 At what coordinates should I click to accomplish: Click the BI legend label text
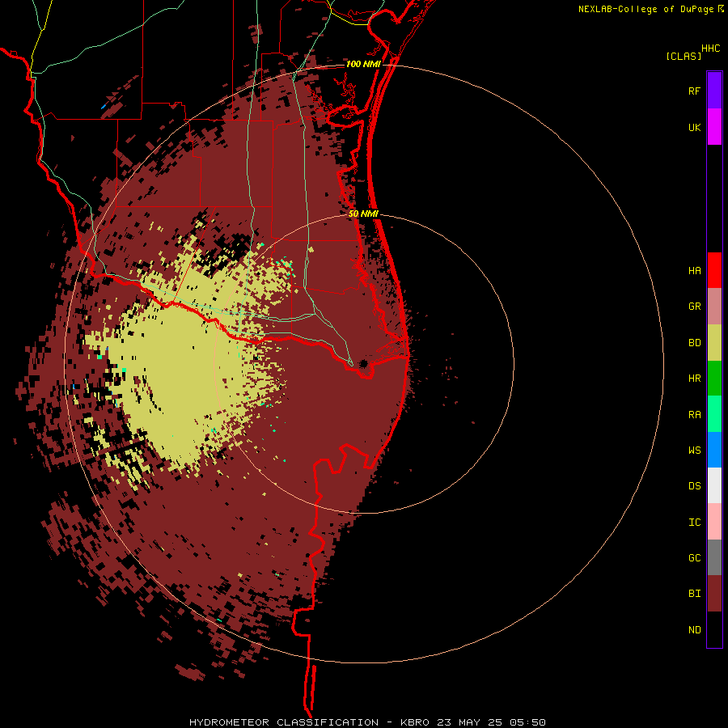694,594
